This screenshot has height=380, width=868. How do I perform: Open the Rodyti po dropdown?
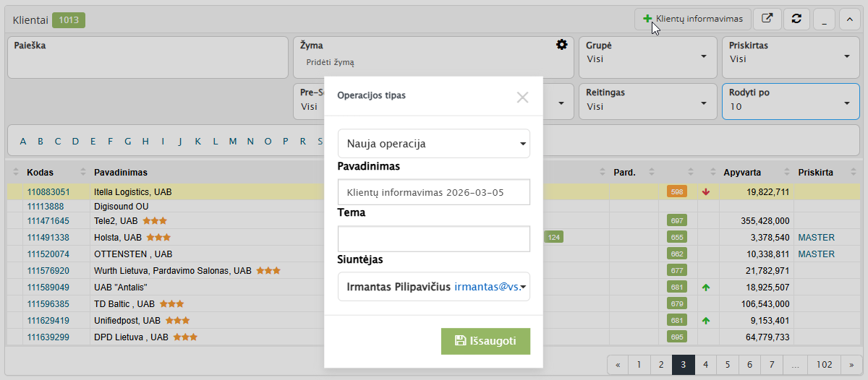(x=790, y=101)
